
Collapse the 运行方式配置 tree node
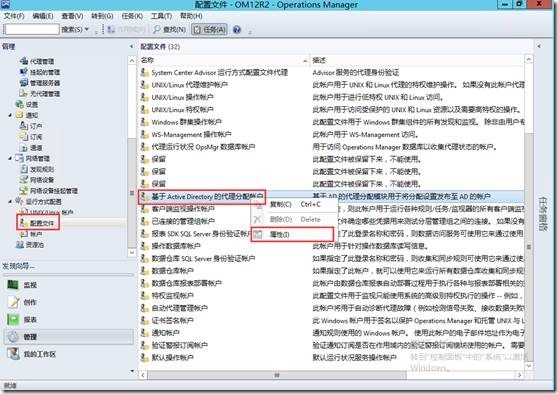pos(10,201)
